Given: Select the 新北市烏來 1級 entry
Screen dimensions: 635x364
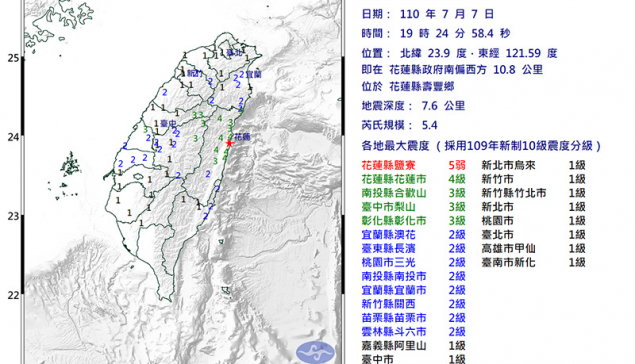Looking at the screenshot, I should (x=533, y=165).
